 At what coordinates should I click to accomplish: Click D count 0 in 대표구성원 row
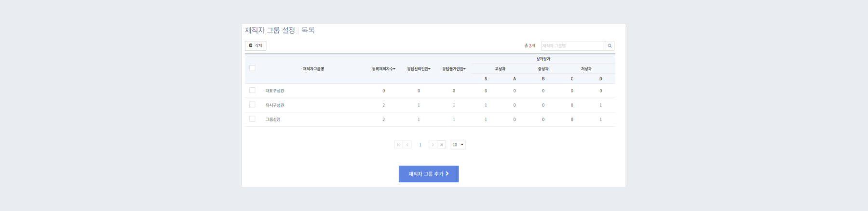point(601,91)
